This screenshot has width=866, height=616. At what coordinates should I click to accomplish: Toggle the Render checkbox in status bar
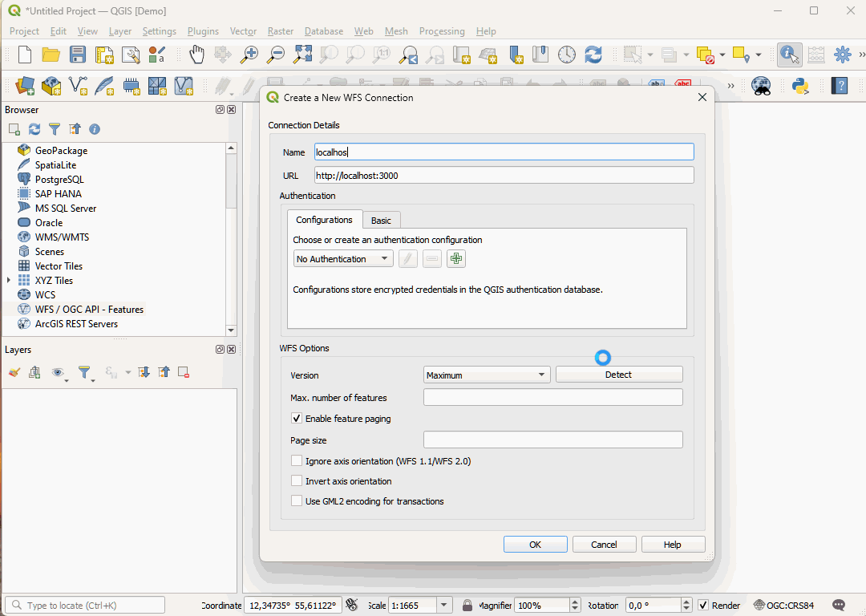pos(703,605)
